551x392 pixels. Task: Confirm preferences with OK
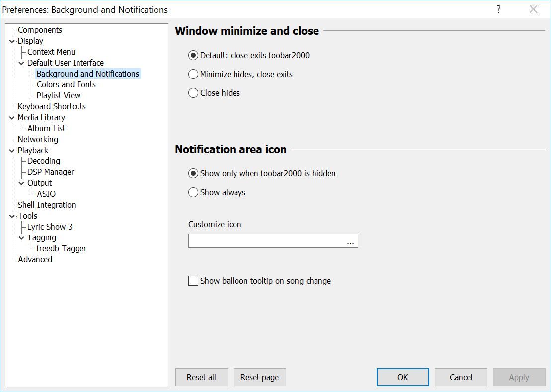(403, 377)
